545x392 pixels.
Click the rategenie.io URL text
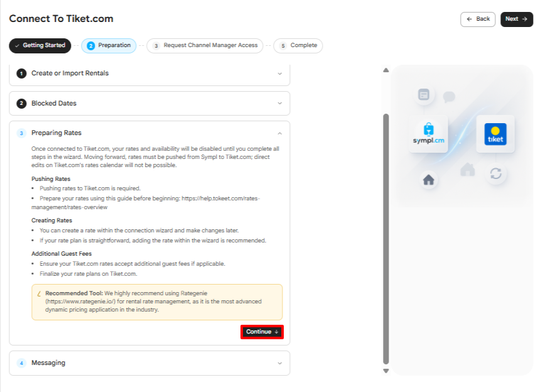(80, 302)
